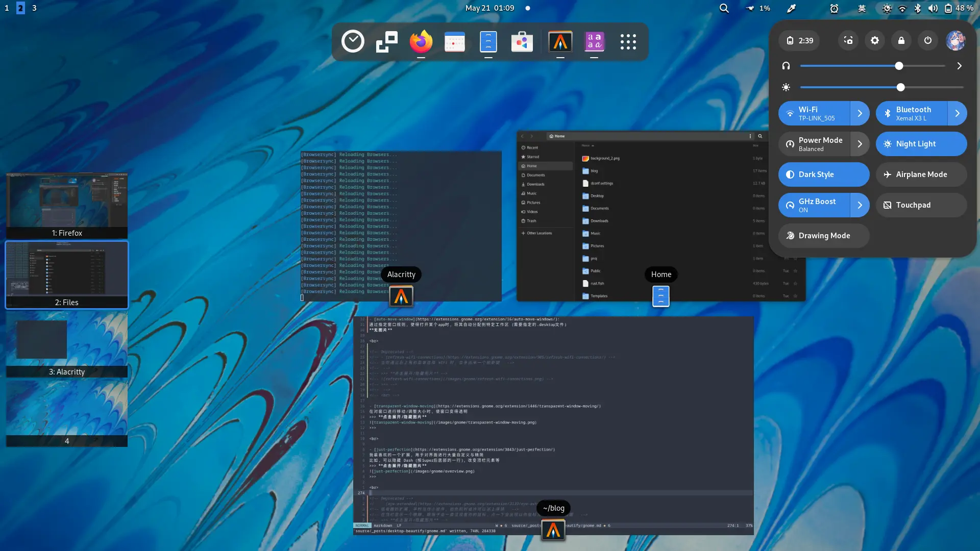Open the Files app in dash

[x=488, y=42]
